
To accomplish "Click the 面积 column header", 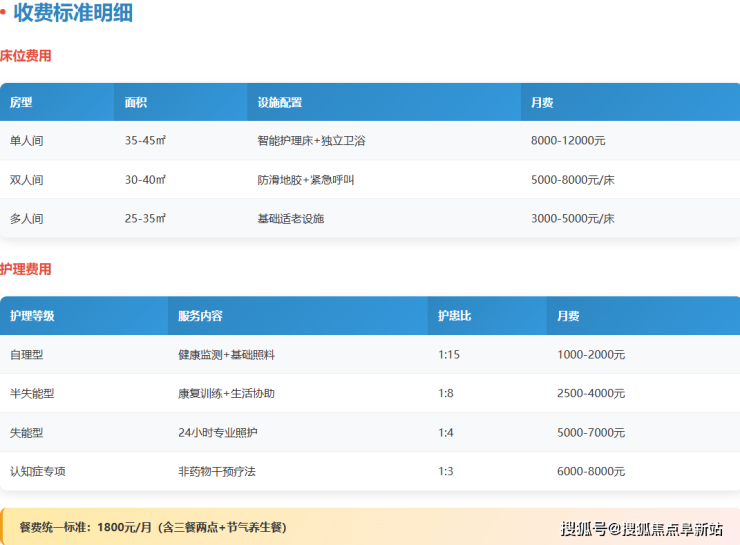I will [x=136, y=102].
